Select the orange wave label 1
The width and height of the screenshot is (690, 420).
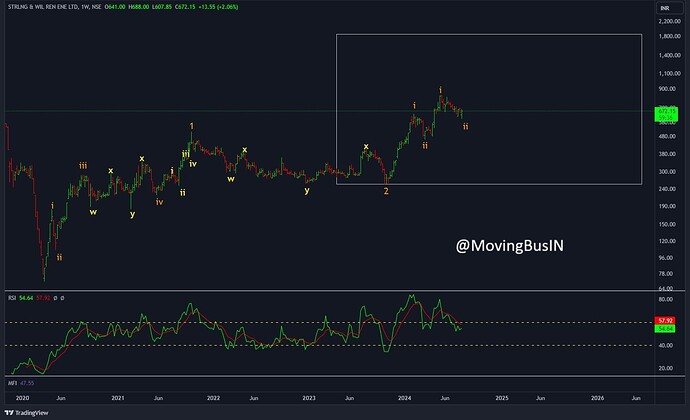coord(192,126)
